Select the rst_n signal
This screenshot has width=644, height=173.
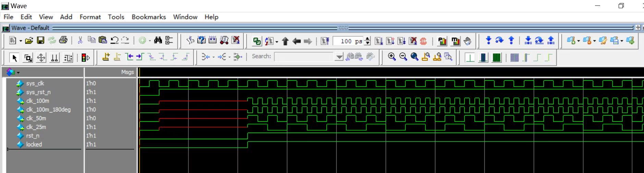click(x=33, y=136)
